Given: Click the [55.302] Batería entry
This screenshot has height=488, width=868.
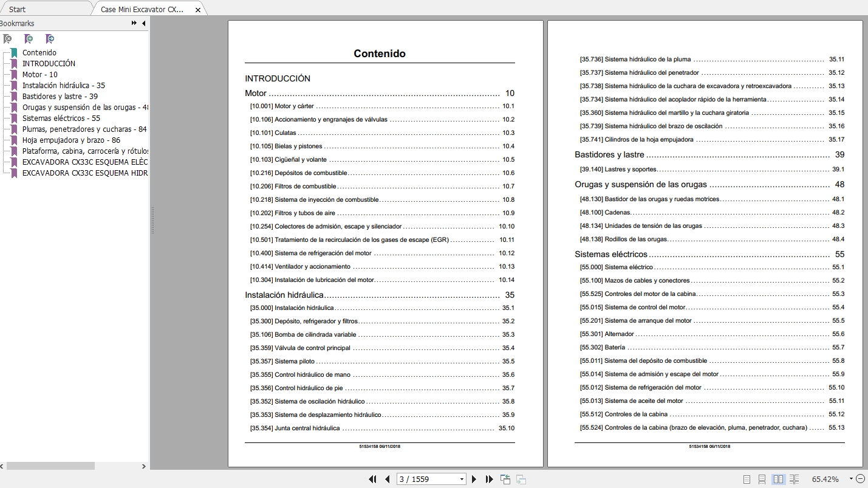Looking at the screenshot, I should click(712, 348).
